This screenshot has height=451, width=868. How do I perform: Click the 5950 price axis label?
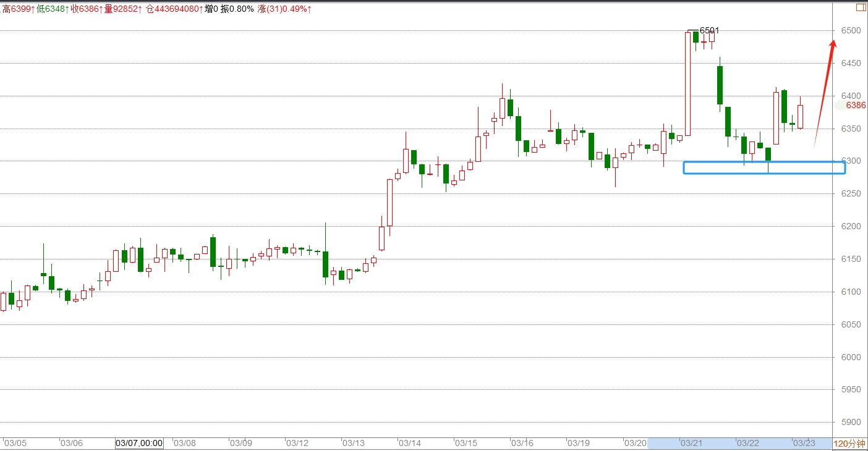pos(851,390)
